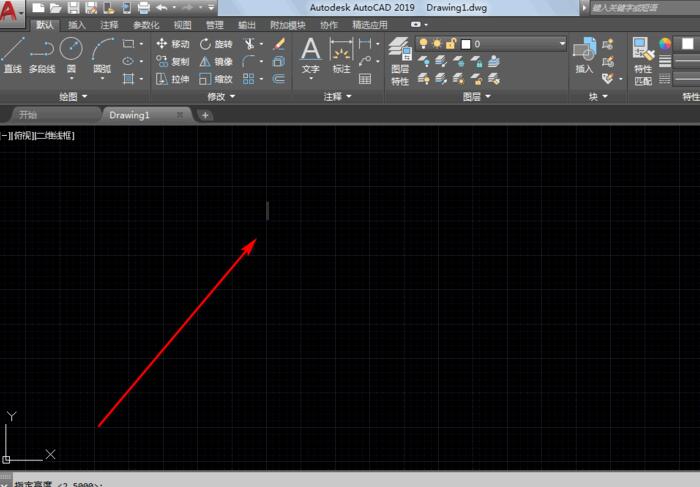Select the Line (直线) drawing tool
The image size is (700, 487).
point(12,54)
